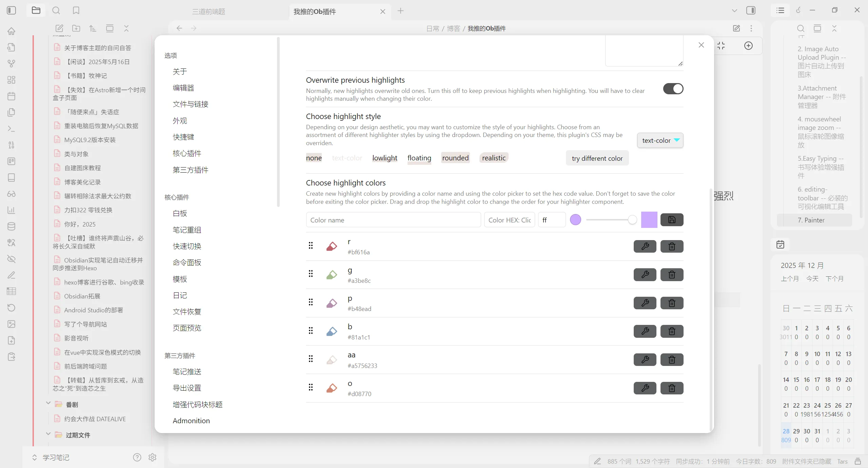Switch to the 三道前端题 tab
Image resolution: width=868 pixels, height=468 pixels.
(x=209, y=12)
